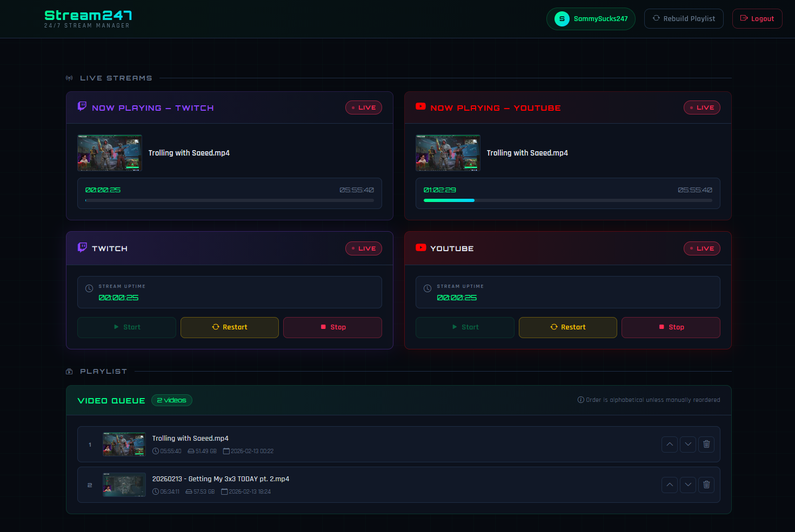Toggle the LIVE badge on the Twitch card
Image resolution: width=795 pixels, height=532 pixels.
point(363,248)
